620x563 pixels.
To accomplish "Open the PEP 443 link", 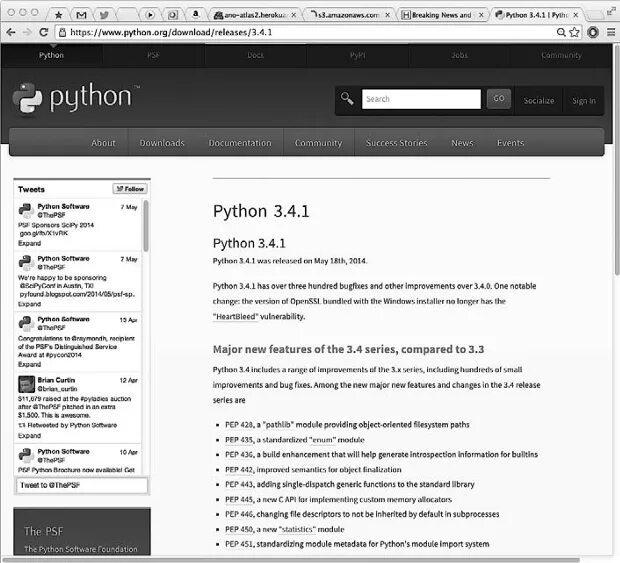I will tap(239, 484).
